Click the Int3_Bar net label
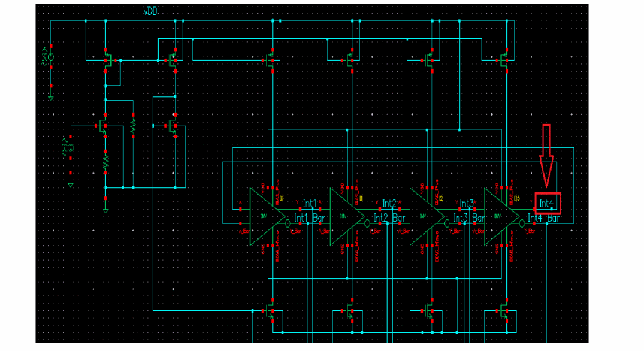Viewport: 644px width, 351px height. (x=469, y=218)
